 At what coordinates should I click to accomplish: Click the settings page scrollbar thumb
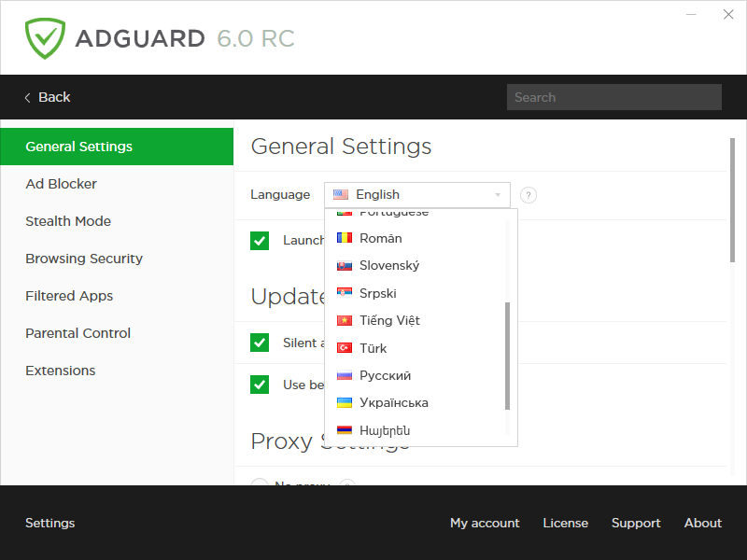[732, 200]
